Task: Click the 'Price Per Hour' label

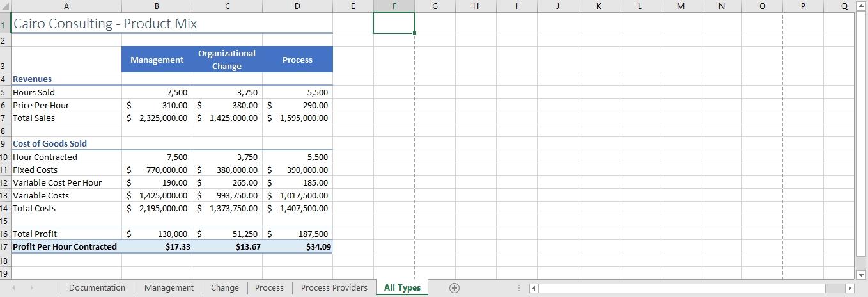Action: [41, 105]
